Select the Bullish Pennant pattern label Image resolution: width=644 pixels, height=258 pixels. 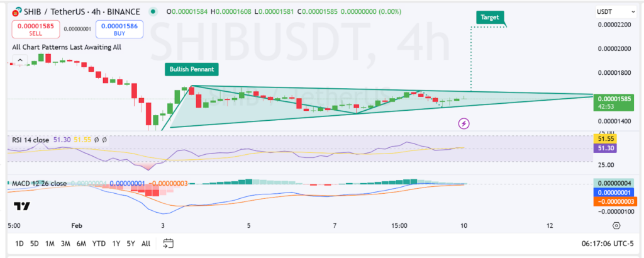pos(192,69)
